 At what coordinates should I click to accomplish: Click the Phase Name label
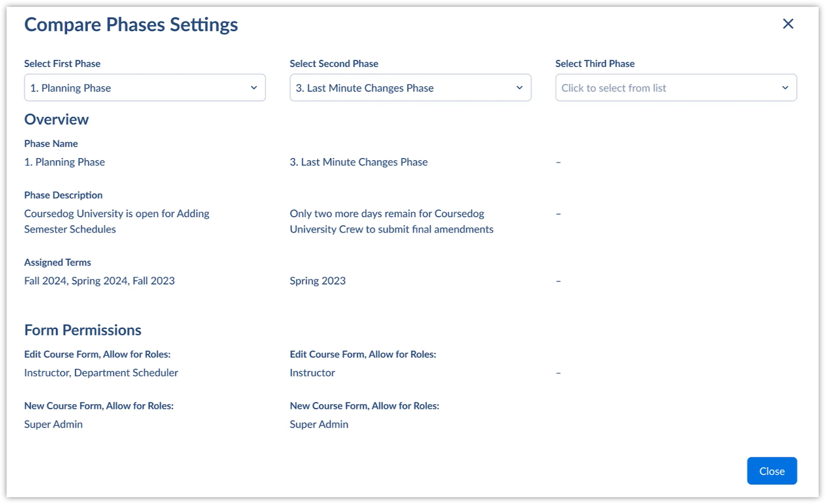51,143
